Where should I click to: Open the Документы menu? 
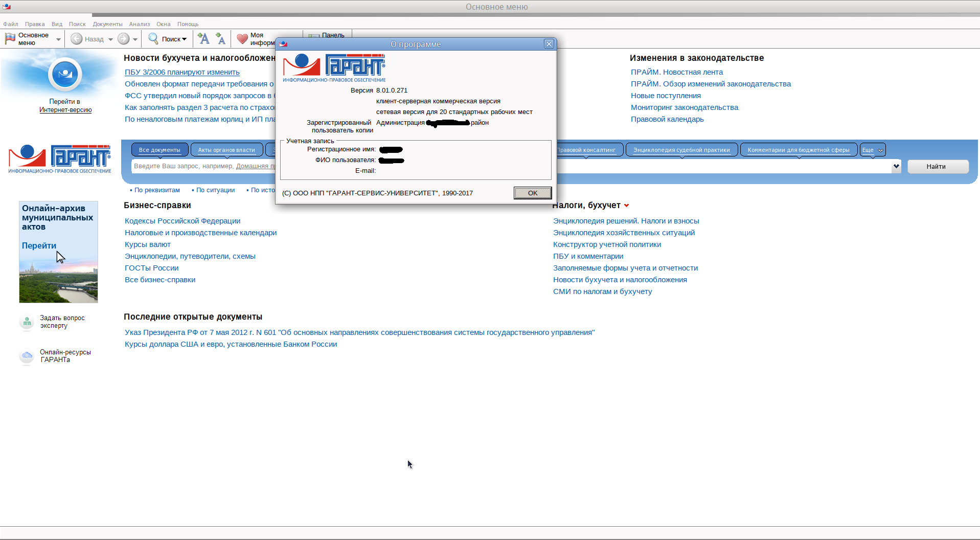coord(107,24)
